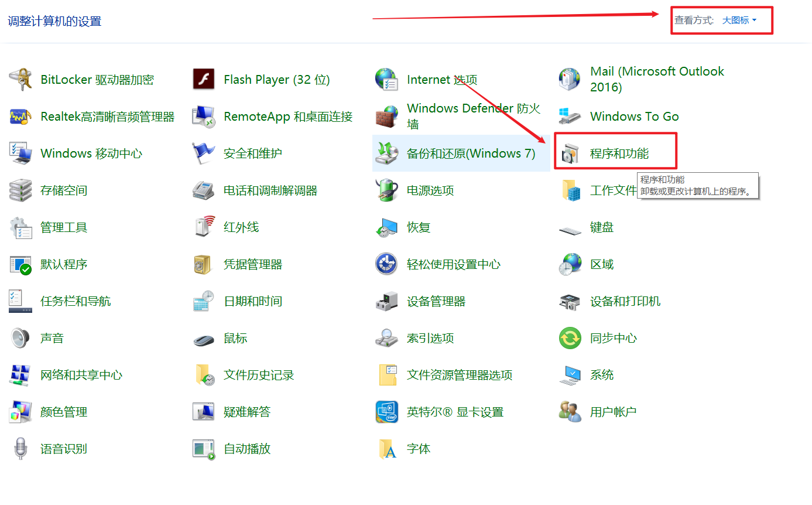Image resolution: width=812 pixels, height=505 pixels.
Task: Open Internet 选项 globe icon
Action: pyautogui.click(x=386, y=80)
